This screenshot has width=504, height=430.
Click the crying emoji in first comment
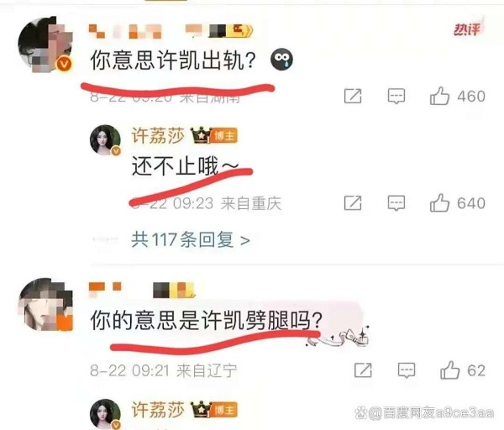tap(281, 60)
